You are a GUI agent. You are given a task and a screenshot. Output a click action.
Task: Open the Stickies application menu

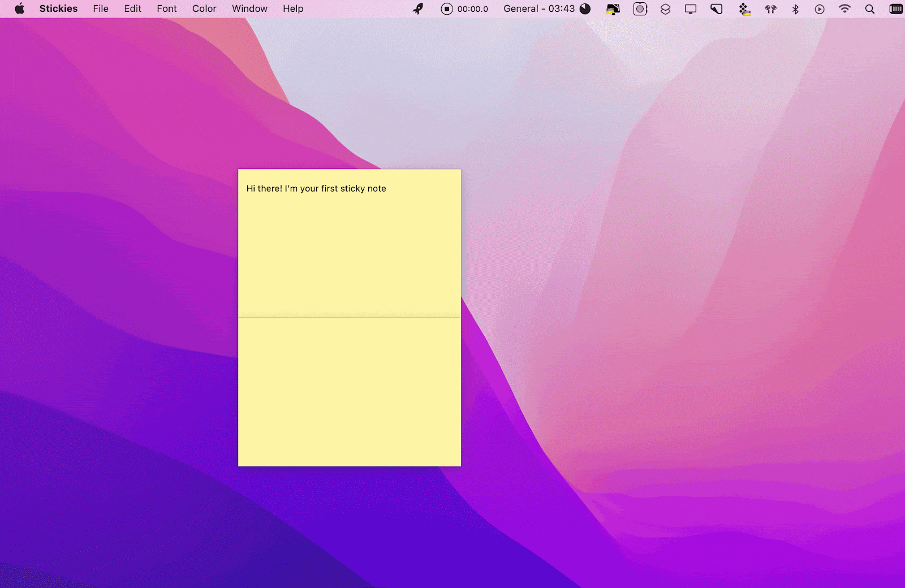click(x=58, y=8)
